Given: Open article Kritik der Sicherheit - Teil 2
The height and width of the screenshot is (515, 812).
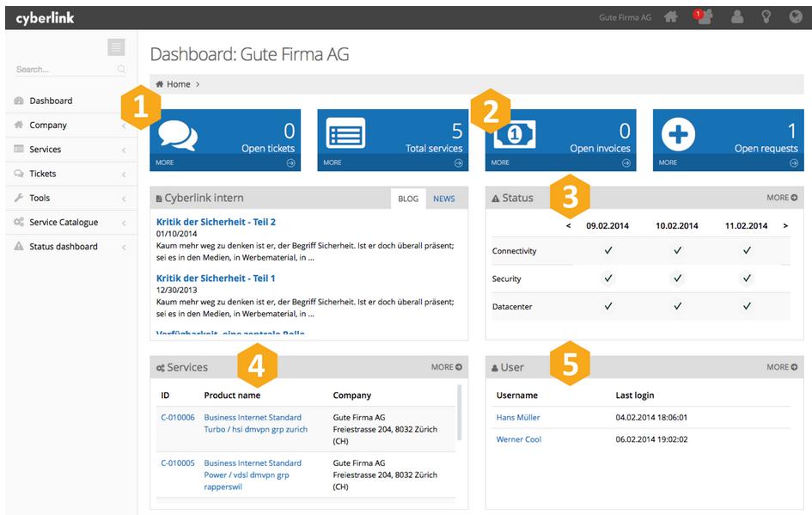Looking at the screenshot, I should point(216,222).
